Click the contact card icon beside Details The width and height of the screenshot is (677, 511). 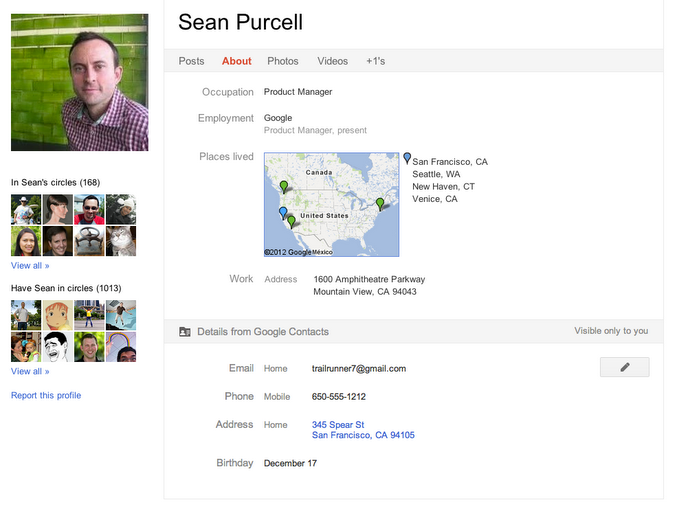click(184, 331)
